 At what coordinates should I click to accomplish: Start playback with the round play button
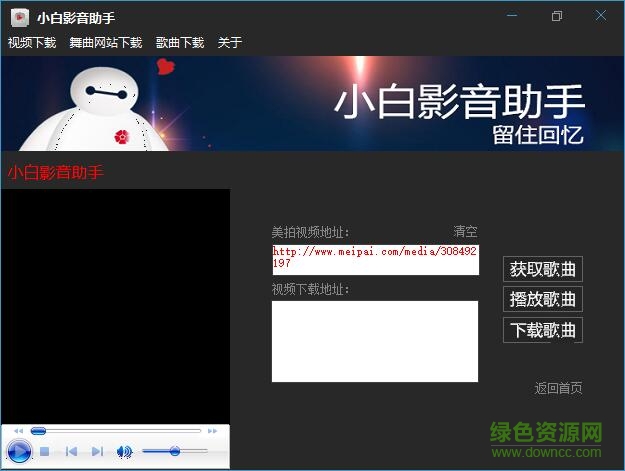19,452
